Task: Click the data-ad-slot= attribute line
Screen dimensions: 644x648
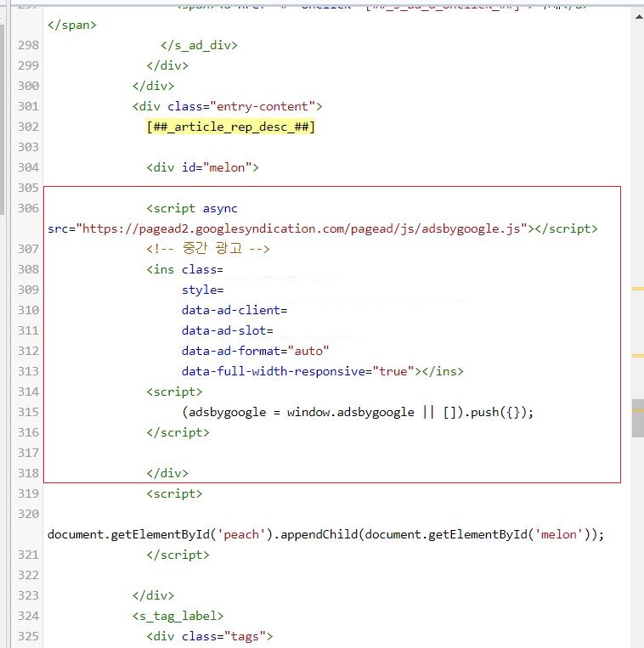Action: pyautogui.click(x=228, y=330)
